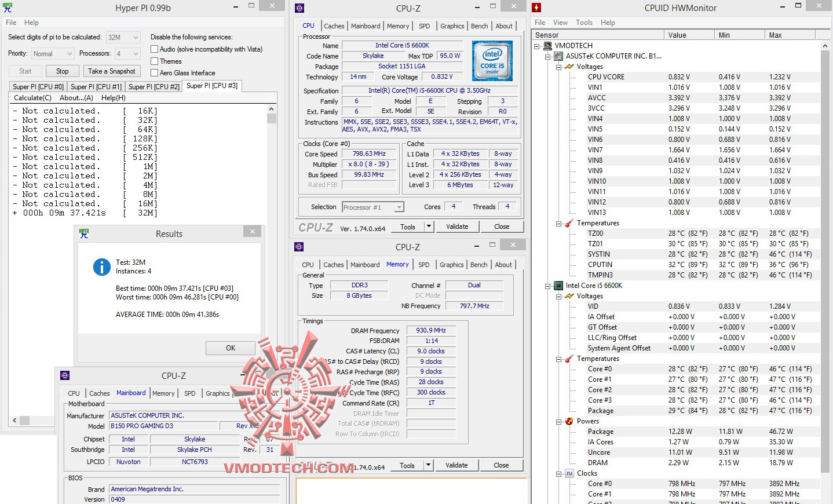Click the Intel Core i5 inside logo
The image size is (833, 504).
point(492,61)
